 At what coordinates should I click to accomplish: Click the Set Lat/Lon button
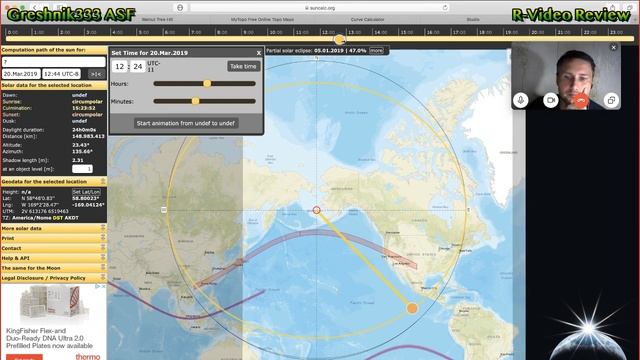point(86,192)
